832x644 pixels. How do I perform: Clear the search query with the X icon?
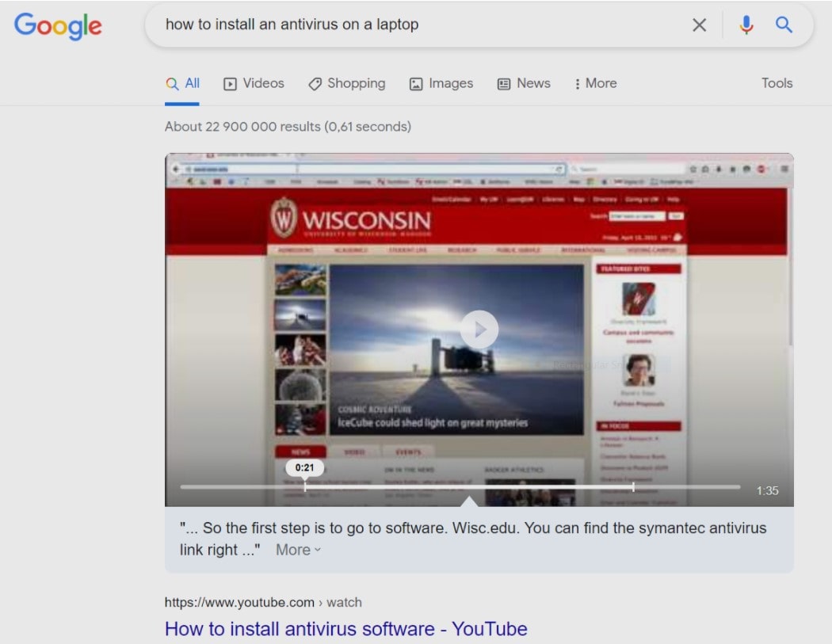click(x=699, y=25)
